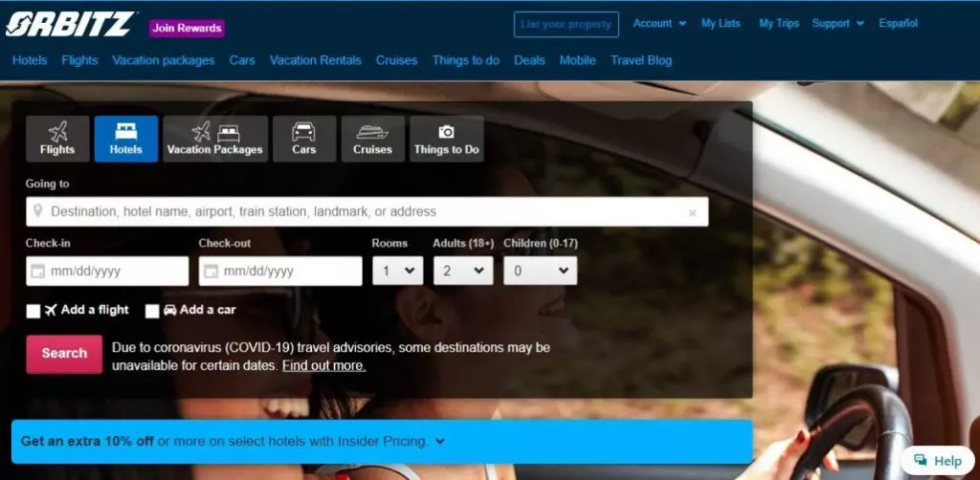The height and width of the screenshot is (480, 980).
Task: Open the Rooms dropdown
Action: [x=397, y=271]
